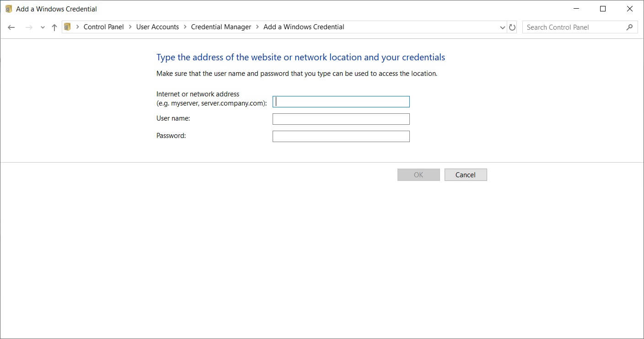The height and width of the screenshot is (339, 644).
Task: Focus Internet or network address field
Action: (x=341, y=101)
